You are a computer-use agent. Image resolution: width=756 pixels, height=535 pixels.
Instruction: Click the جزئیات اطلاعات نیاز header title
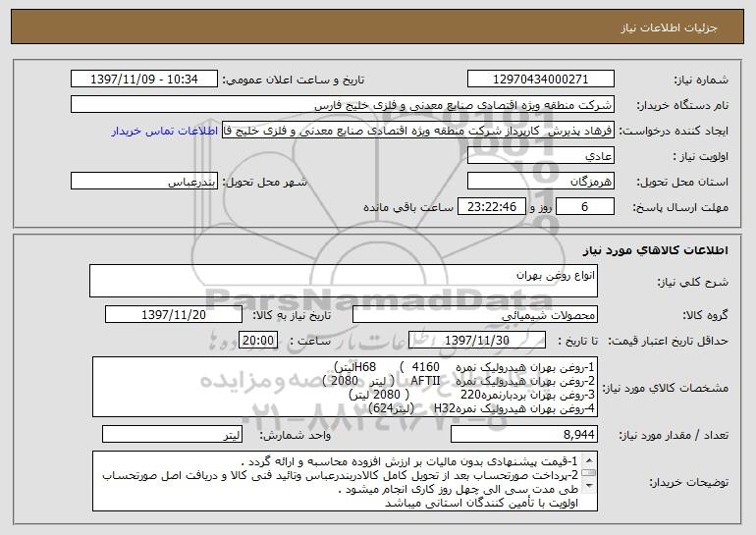pos(669,27)
